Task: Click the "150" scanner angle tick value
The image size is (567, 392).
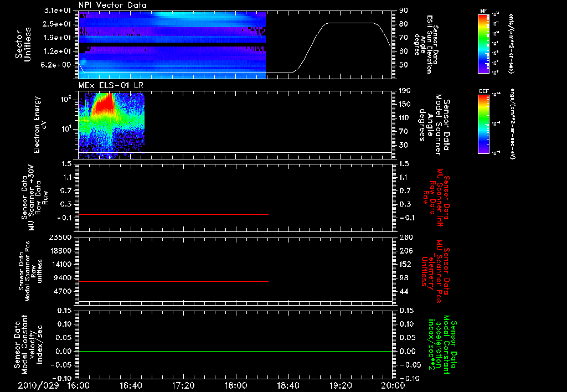Action: (404, 104)
